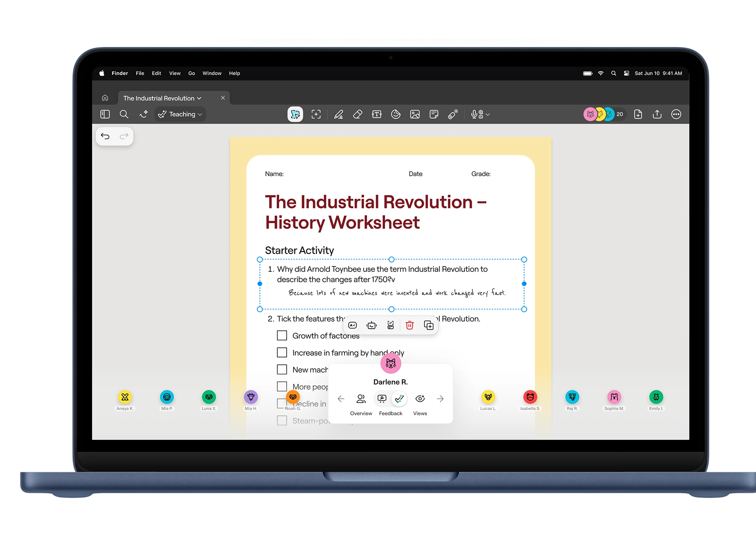The image size is (756, 534).
Task: Expand the microphone options chevron
Action: coord(488,115)
